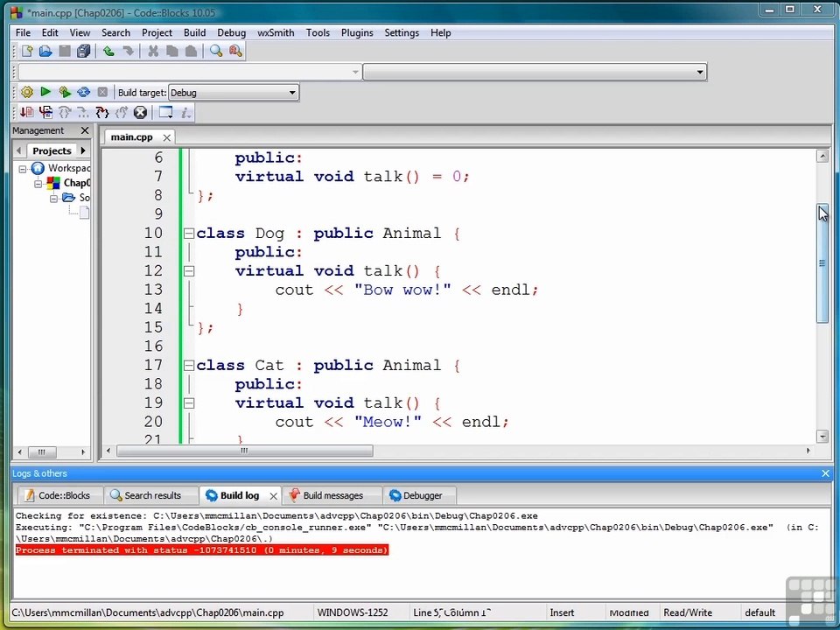
Task: Click the Step out debugger icon
Action: click(121, 113)
